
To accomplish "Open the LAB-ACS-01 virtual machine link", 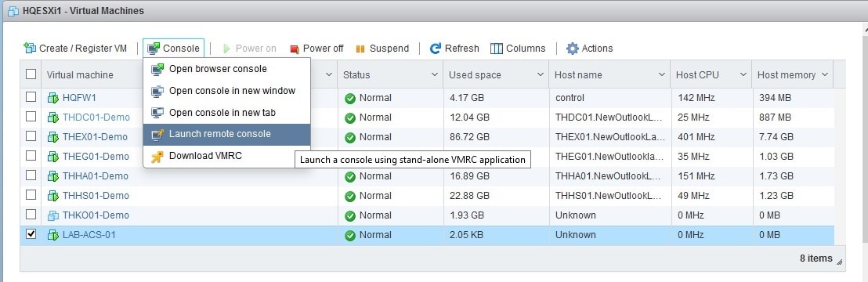I will (x=89, y=235).
